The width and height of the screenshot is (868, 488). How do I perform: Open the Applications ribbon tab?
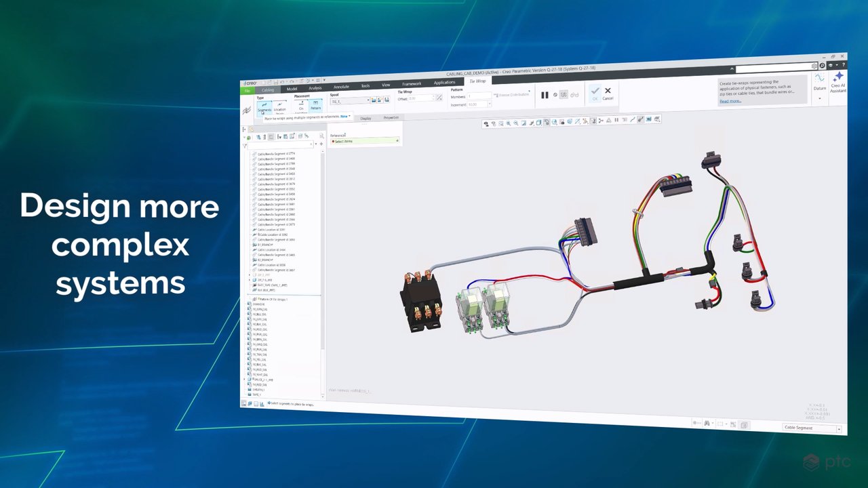coord(445,83)
